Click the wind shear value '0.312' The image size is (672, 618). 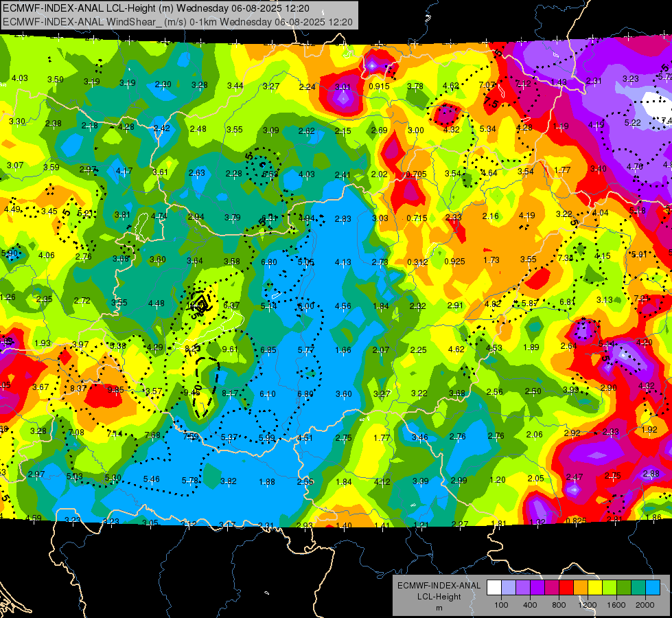click(x=417, y=262)
